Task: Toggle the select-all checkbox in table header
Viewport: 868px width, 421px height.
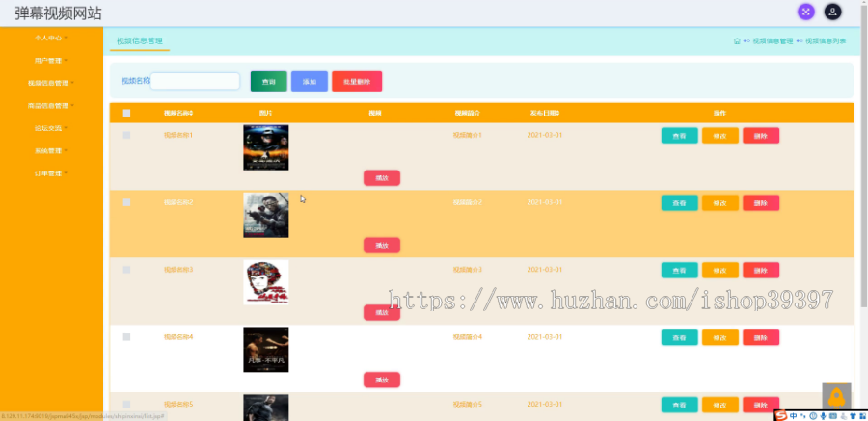Action: tap(126, 113)
